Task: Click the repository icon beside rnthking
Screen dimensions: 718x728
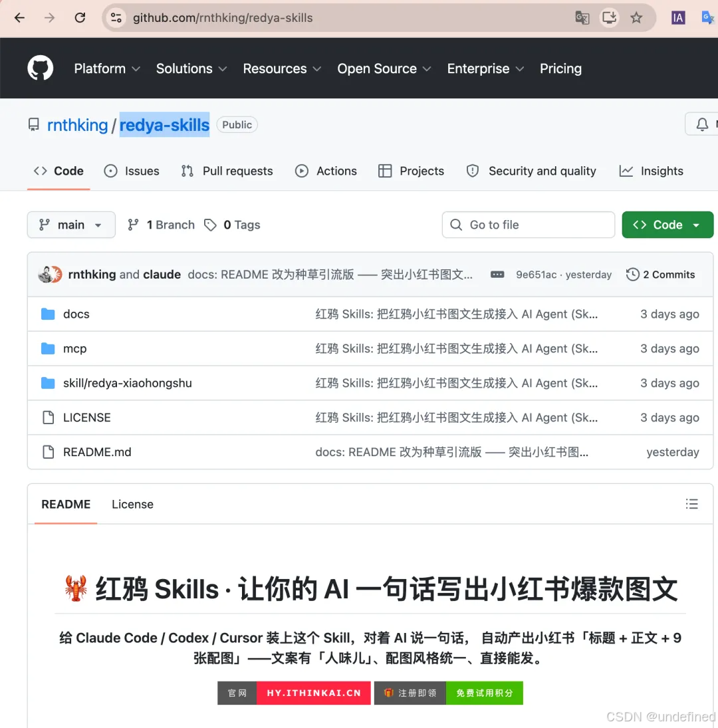Action: click(34, 124)
